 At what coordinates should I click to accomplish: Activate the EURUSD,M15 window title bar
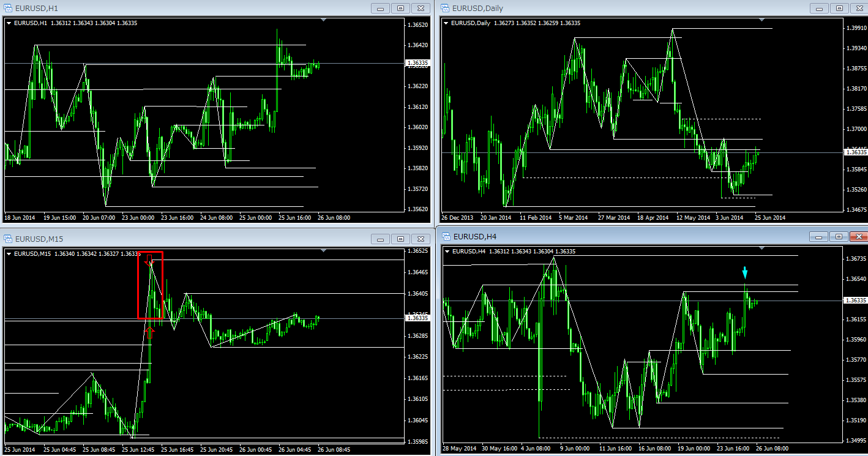[x=184, y=238]
